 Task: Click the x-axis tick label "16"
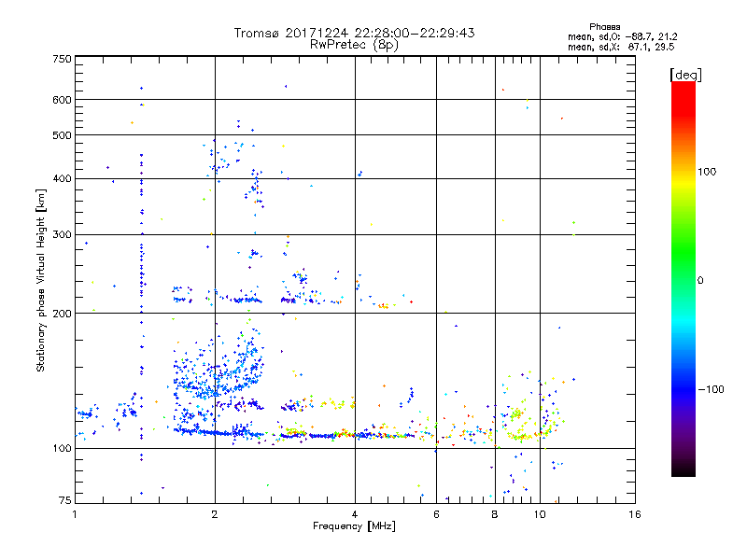[x=635, y=514]
